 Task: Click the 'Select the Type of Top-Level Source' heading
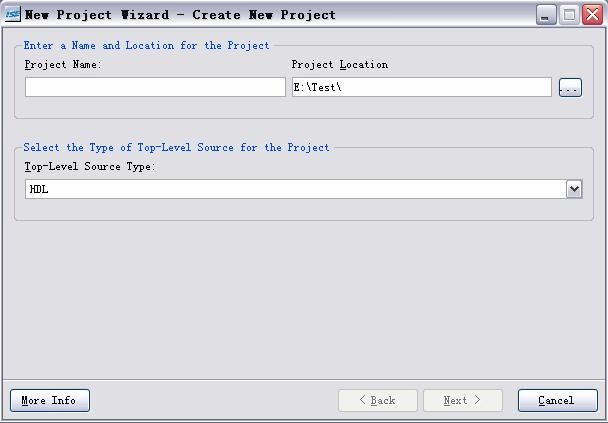pos(176,147)
